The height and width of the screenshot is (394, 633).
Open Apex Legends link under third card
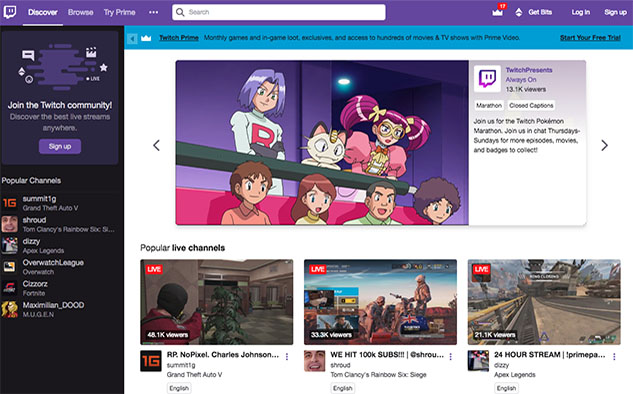point(515,375)
